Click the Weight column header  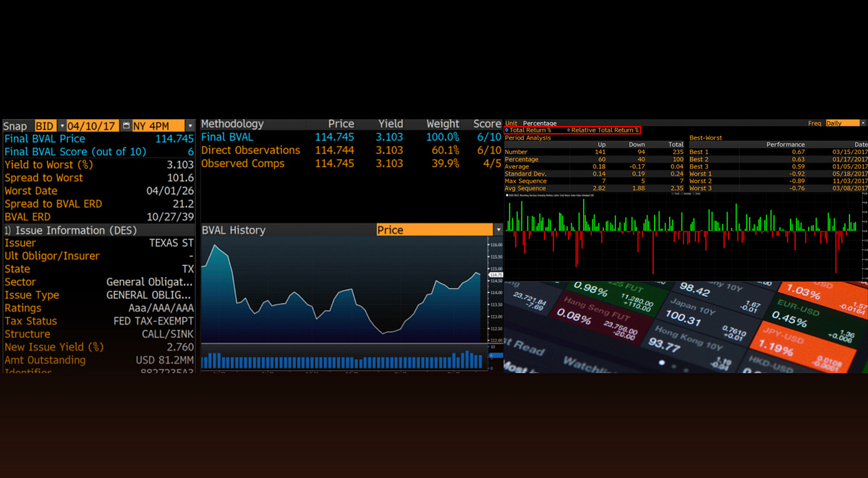(x=443, y=124)
